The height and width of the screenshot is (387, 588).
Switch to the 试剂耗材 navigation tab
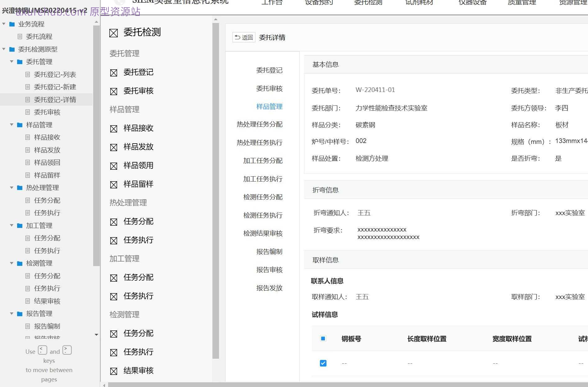tap(419, 3)
